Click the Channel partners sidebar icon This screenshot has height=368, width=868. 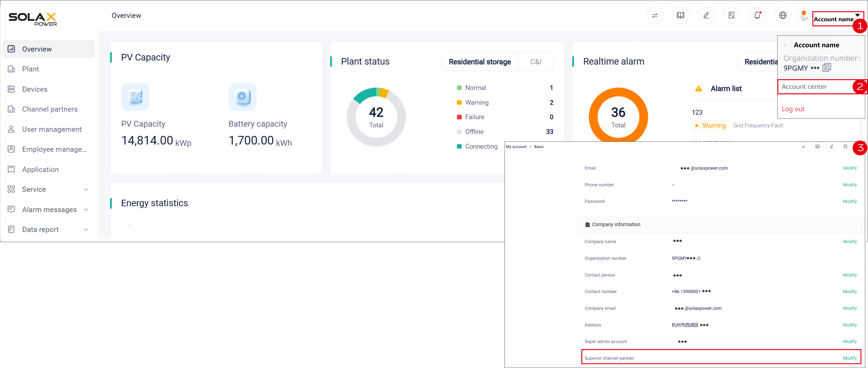11,109
